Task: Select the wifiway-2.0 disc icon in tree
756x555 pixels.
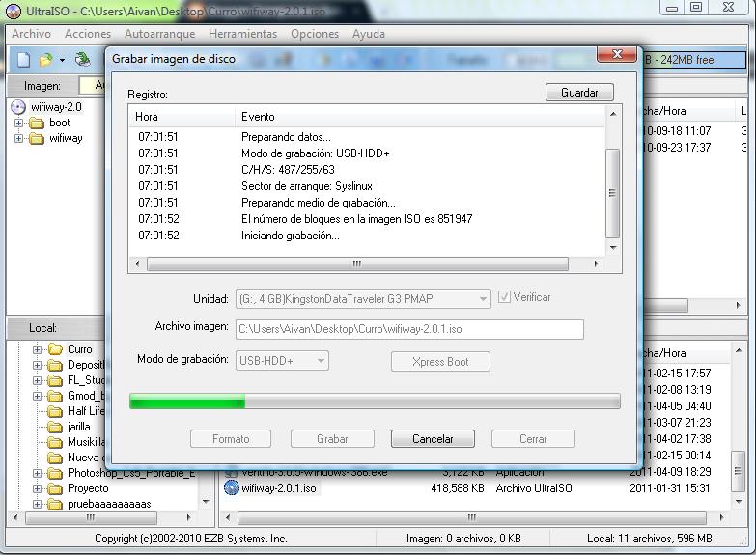Action: [x=17, y=107]
